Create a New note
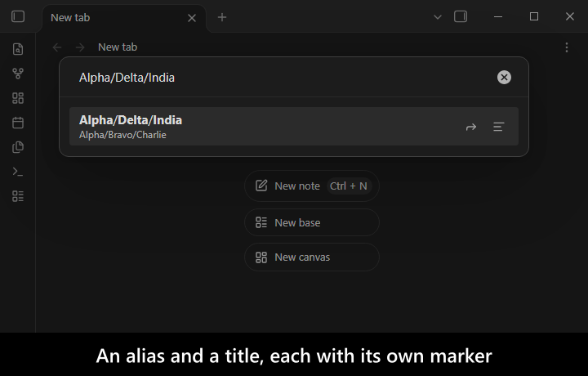This screenshot has height=376, width=588. click(312, 186)
